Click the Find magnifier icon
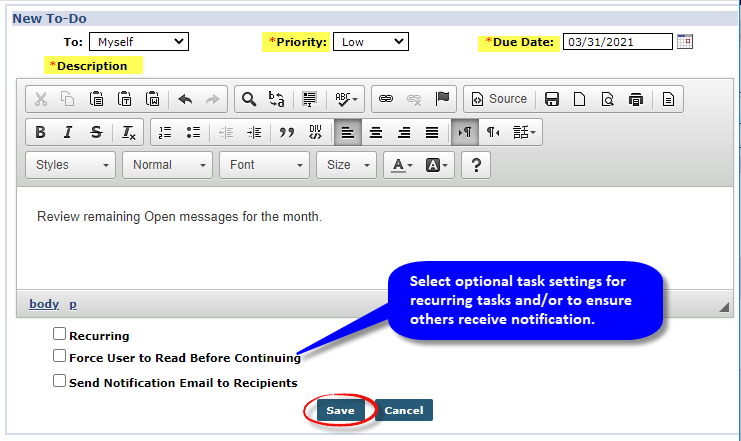741x441 pixels. pyautogui.click(x=249, y=99)
